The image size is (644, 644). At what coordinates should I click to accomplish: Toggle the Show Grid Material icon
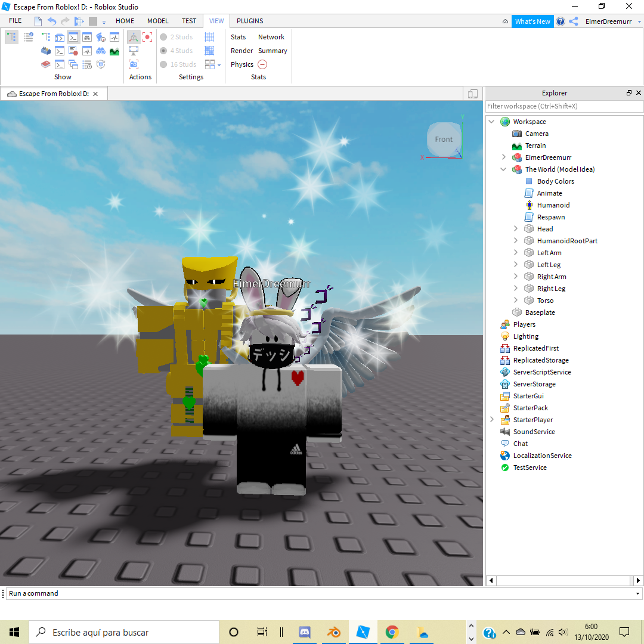[x=209, y=51]
